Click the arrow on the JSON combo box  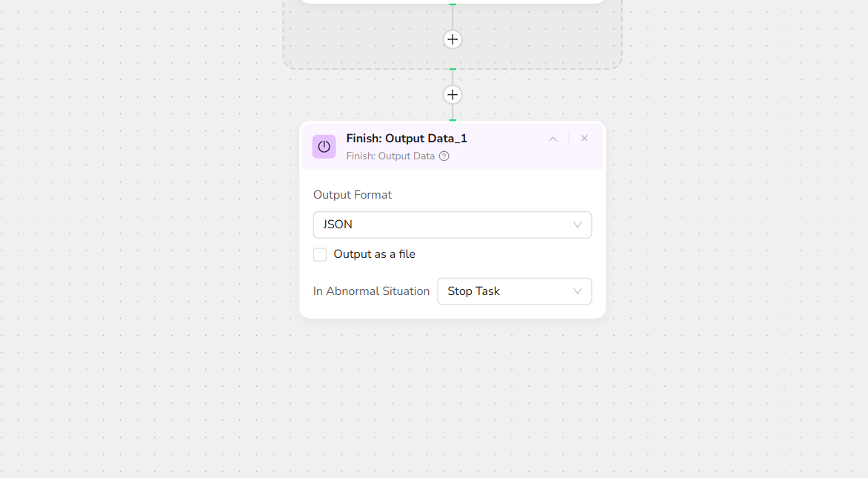(x=578, y=225)
